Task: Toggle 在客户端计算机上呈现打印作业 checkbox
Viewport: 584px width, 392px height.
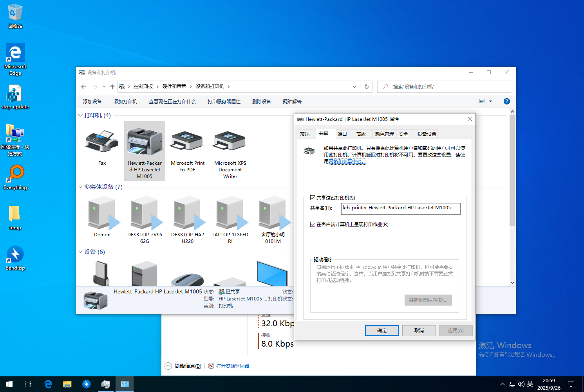Action: coord(313,225)
